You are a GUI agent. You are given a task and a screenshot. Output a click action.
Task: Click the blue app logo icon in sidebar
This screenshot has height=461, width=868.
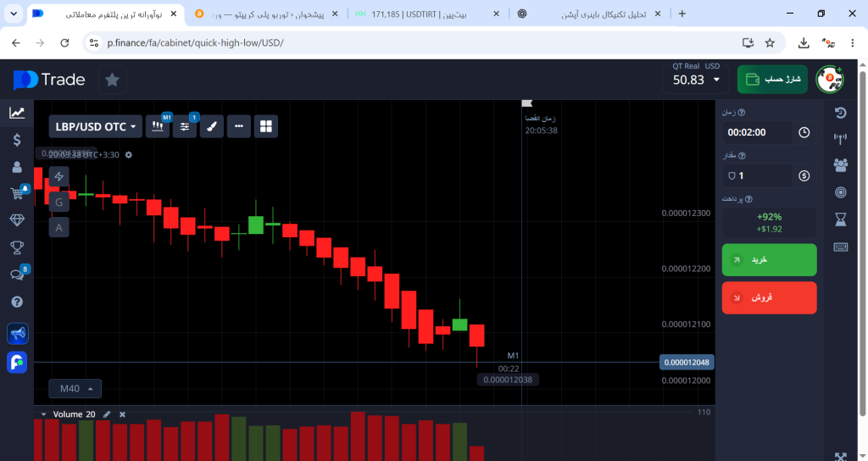pyautogui.click(x=17, y=362)
